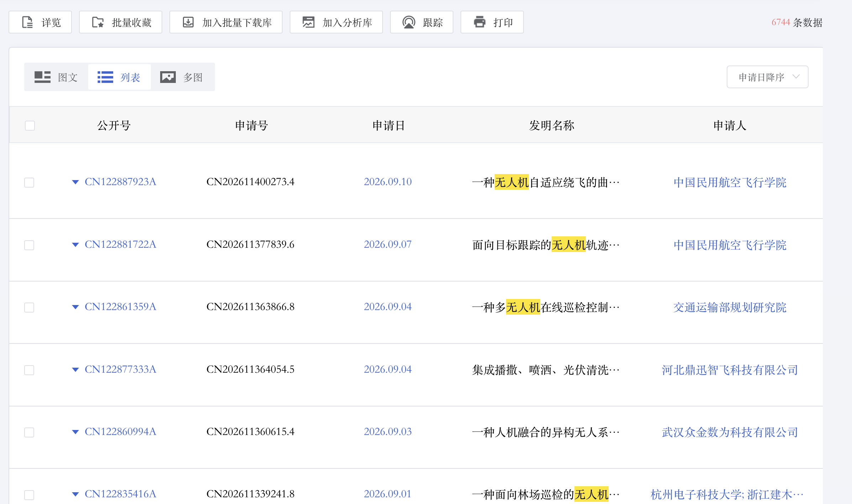The height and width of the screenshot is (504, 852).
Task: Click the application date 2026.09.03
Action: 388,432
